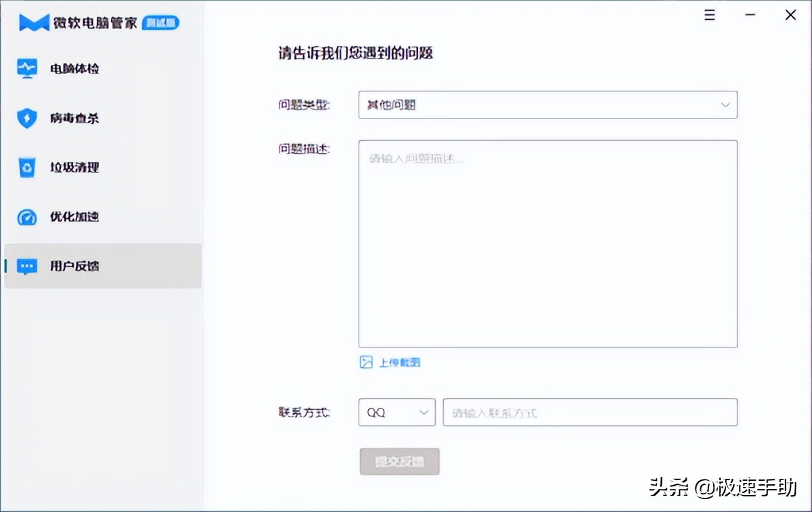Open the problem type selection arrow
Screen dimensions: 812x512
pos(725,105)
